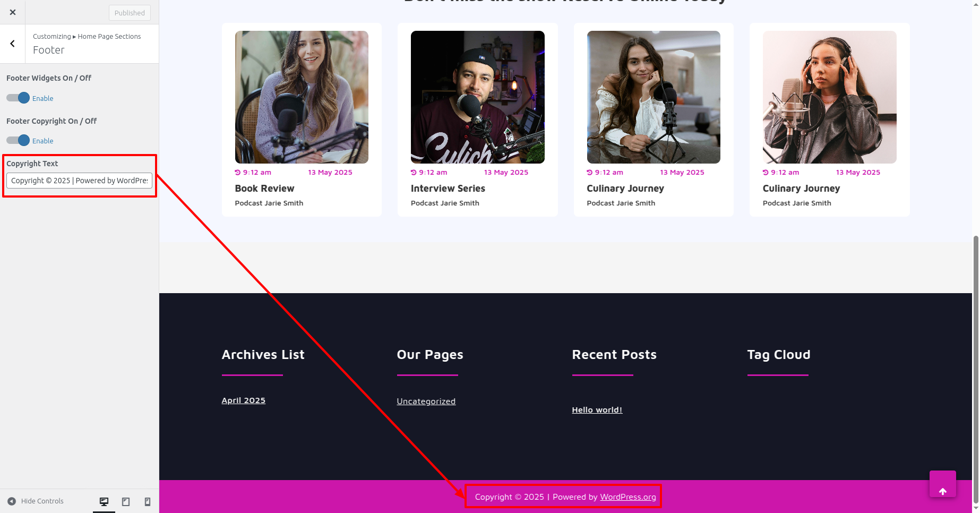Open the Hello world! recent post
The width and height of the screenshot is (980, 513).
pyautogui.click(x=597, y=410)
